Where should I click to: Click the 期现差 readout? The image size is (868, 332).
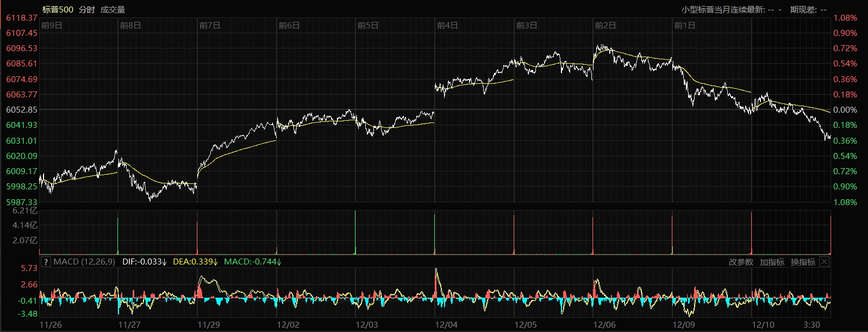tap(808, 10)
